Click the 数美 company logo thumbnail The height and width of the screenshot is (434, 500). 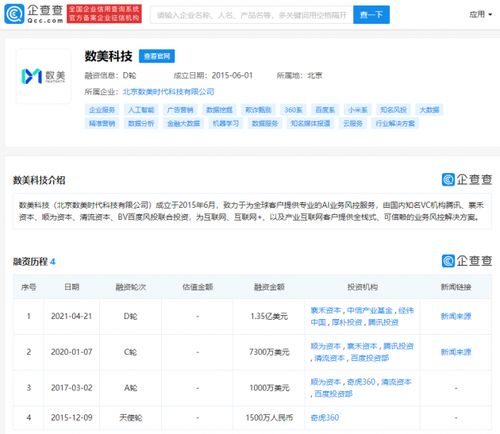[44, 76]
